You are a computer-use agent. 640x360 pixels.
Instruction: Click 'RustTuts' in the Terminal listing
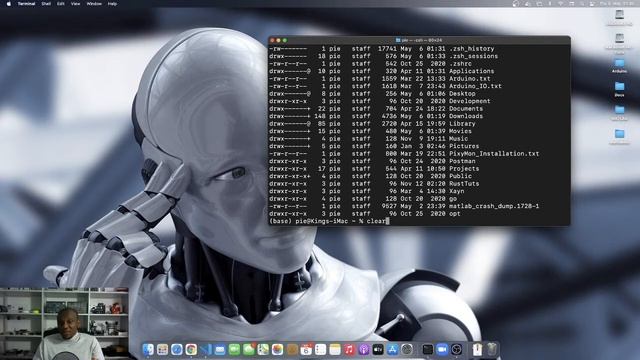pyautogui.click(x=464, y=184)
